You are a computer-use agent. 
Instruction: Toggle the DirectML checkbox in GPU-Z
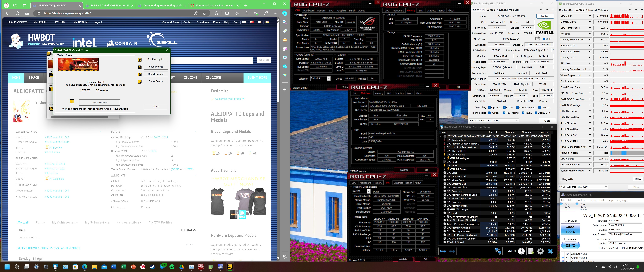pyautogui.click(x=539, y=107)
